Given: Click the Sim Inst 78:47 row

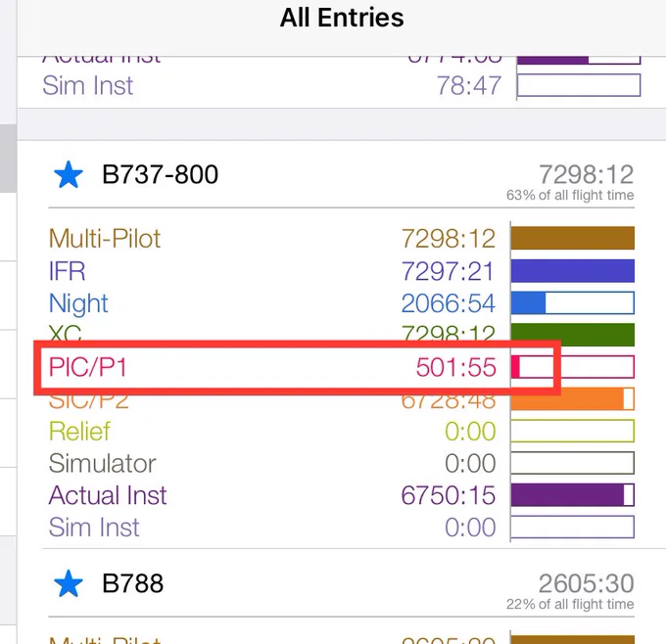Looking at the screenshot, I should pyautogui.click(x=342, y=86).
